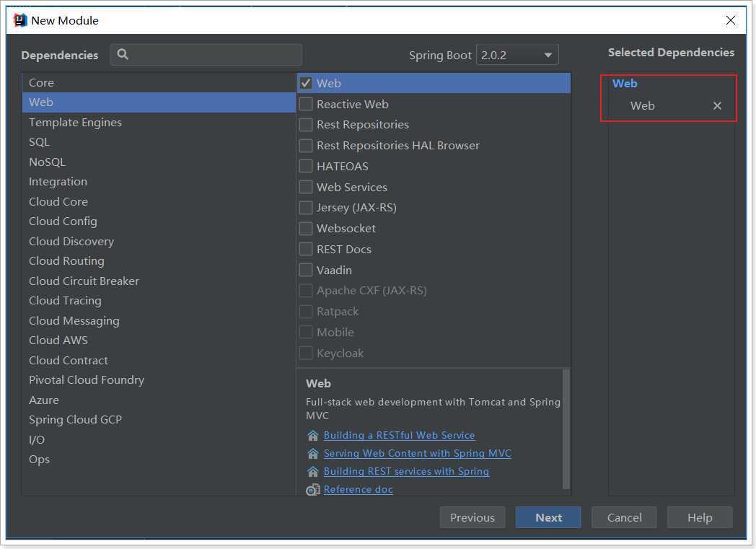The height and width of the screenshot is (549, 756).
Task: Click the description panel scrollbar
Action: 566,429
